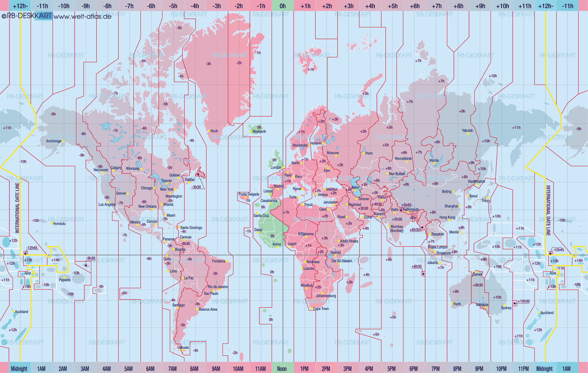Select the '-3h30' Newfoundland offset label
The width and height of the screenshot is (588, 373).
[196, 187]
